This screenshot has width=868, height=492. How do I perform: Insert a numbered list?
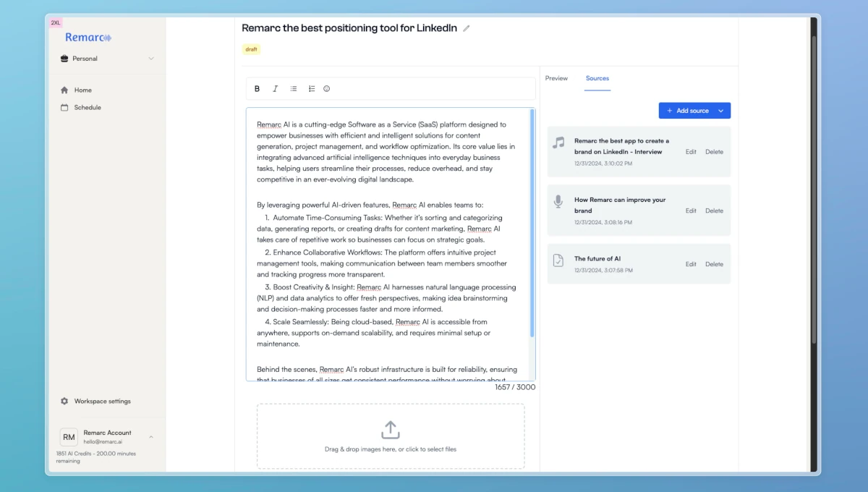tap(312, 89)
